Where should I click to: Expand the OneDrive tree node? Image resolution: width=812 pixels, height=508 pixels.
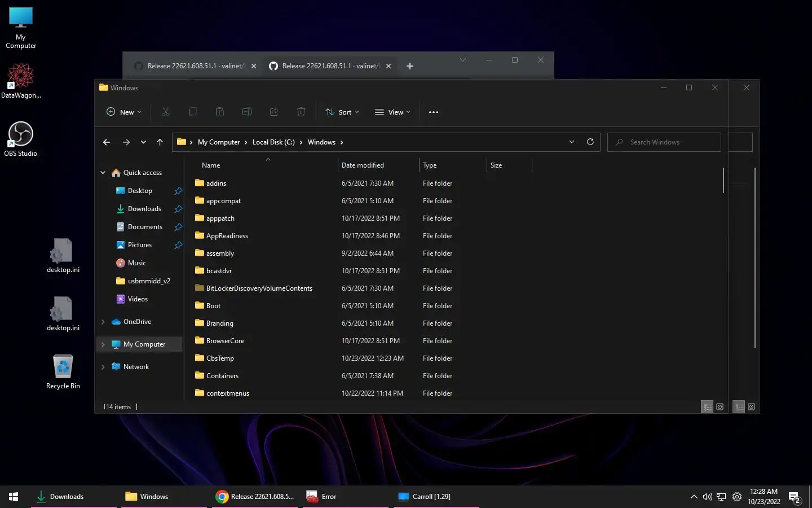[x=103, y=322]
